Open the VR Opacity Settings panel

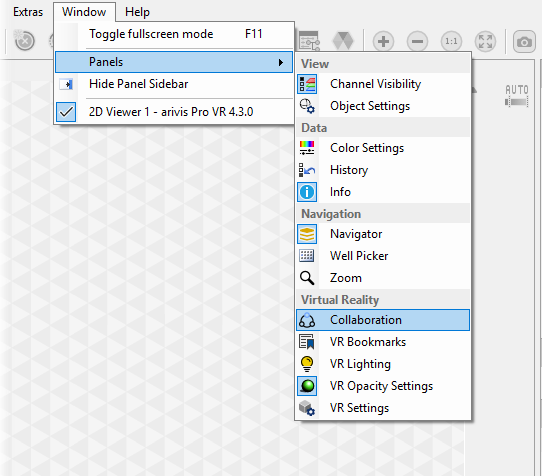click(x=383, y=386)
